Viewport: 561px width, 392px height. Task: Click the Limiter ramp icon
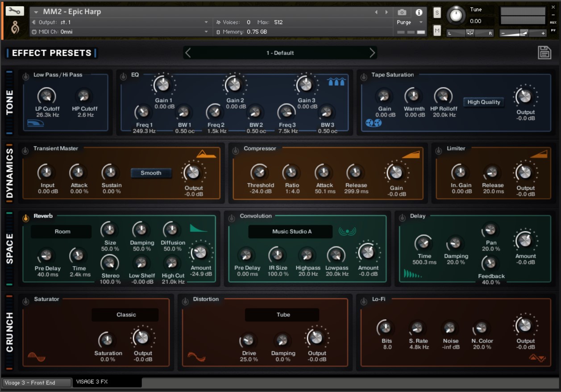click(x=539, y=154)
